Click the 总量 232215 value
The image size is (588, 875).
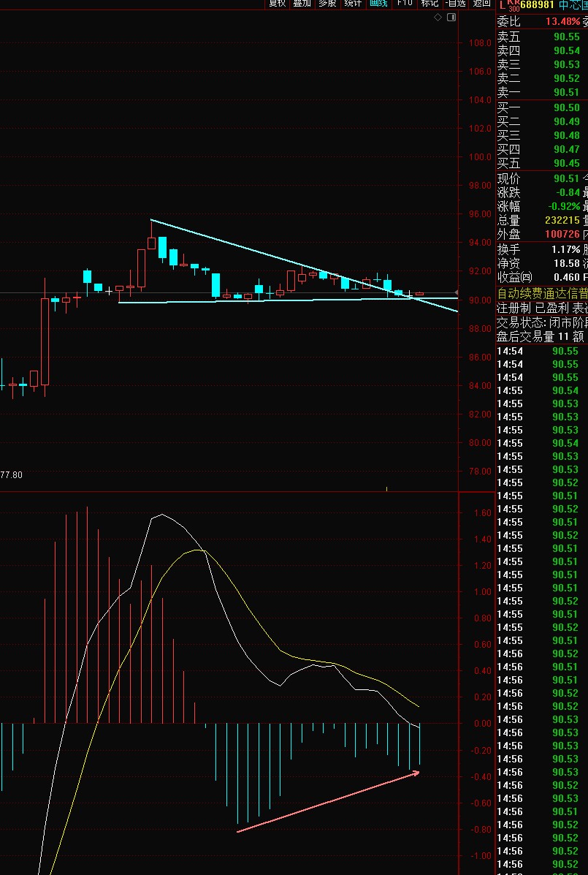point(562,221)
